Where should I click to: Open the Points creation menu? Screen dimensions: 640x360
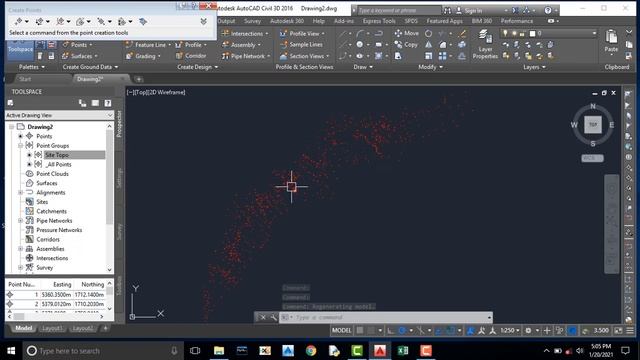[x=78, y=45]
